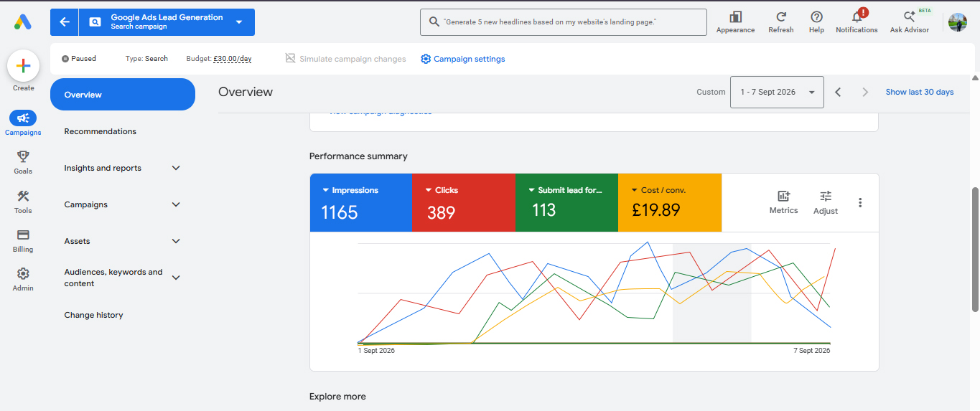Image resolution: width=980 pixels, height=411 pixels.
Task: Open Adjust chart options
Action: (x=826, y=202)
